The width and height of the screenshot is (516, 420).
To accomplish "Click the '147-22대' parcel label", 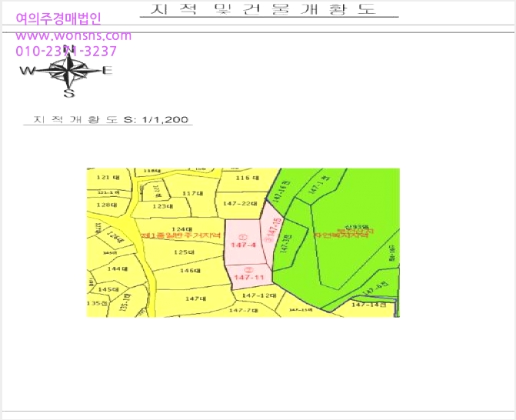I will tap(240, 203).
